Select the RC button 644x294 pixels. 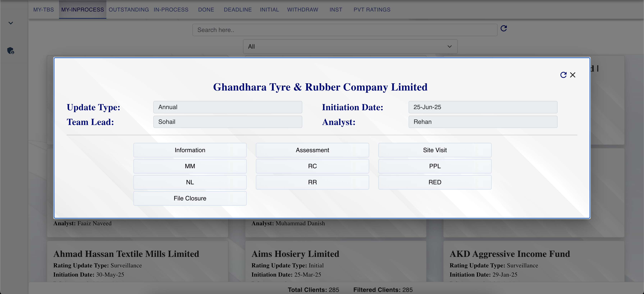pos(312,166)
